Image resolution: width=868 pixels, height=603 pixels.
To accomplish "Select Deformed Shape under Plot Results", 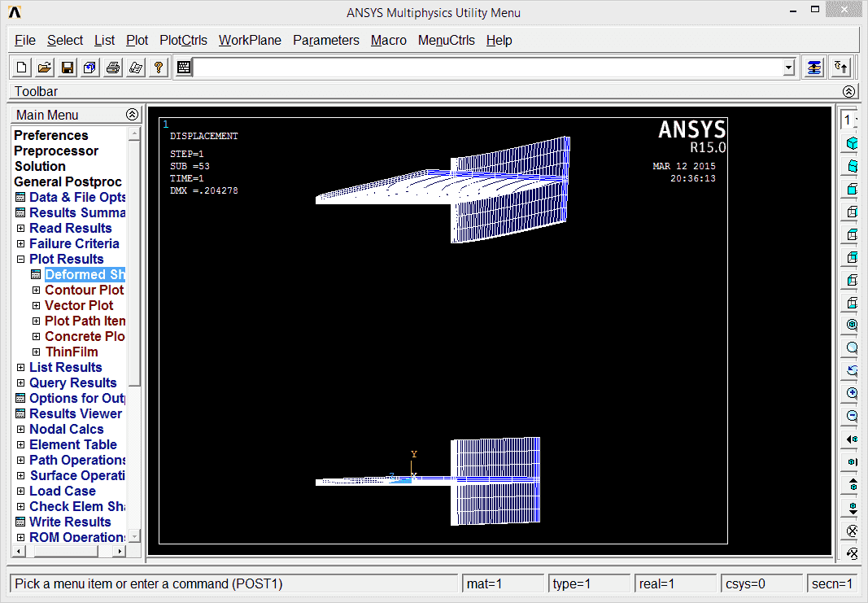I will coord(85,274).
